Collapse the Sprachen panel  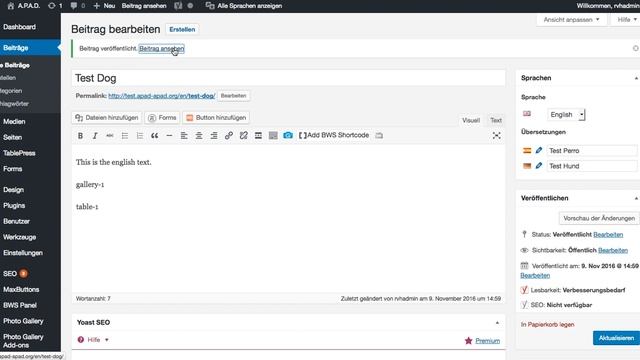(x=636, y=78)
